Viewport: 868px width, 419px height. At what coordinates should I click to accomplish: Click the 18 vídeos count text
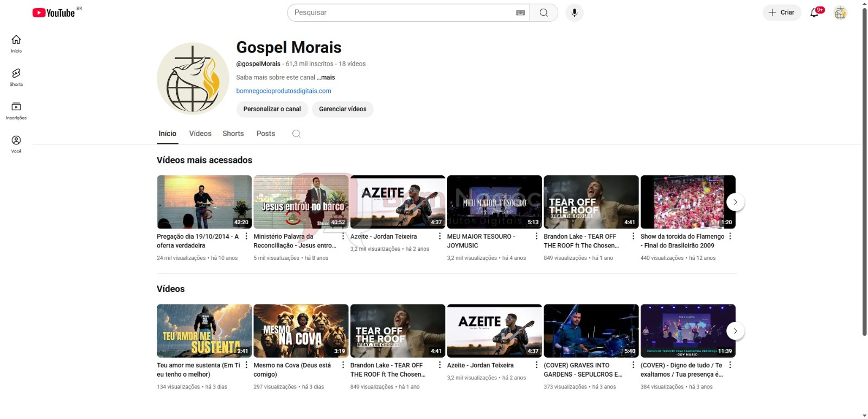pyautogui.click(x=352, y=64)
